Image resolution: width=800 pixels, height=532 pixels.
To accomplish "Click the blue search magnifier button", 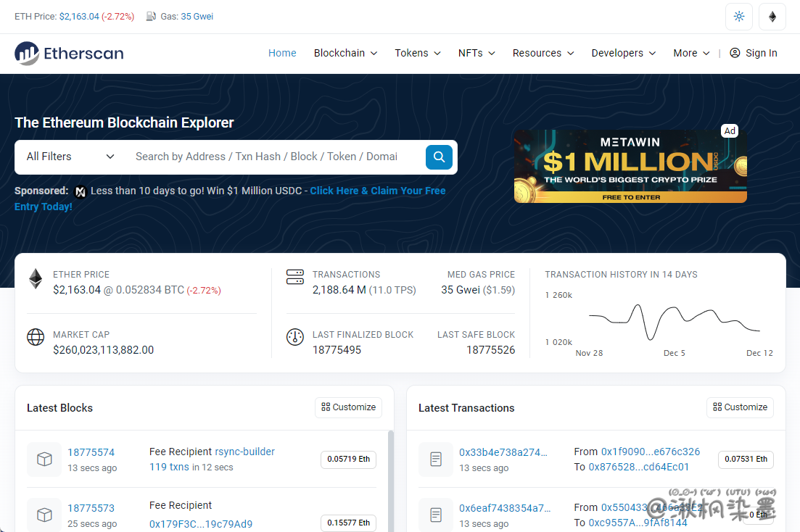I will [x=439, y=157].
